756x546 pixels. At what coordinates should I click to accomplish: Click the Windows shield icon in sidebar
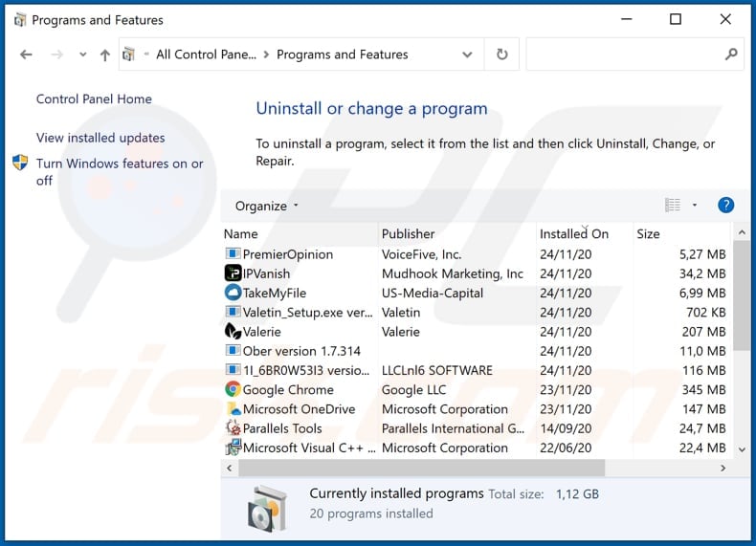[x=20, y=163]
